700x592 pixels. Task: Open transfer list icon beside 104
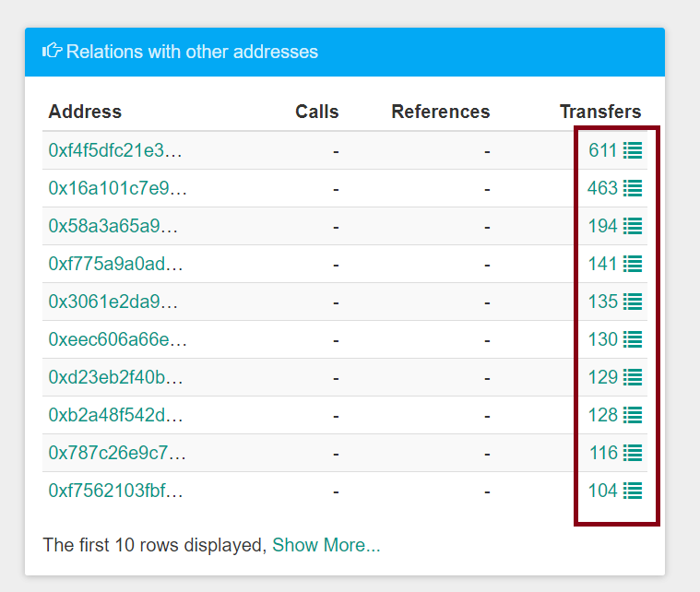coord(633,491)
